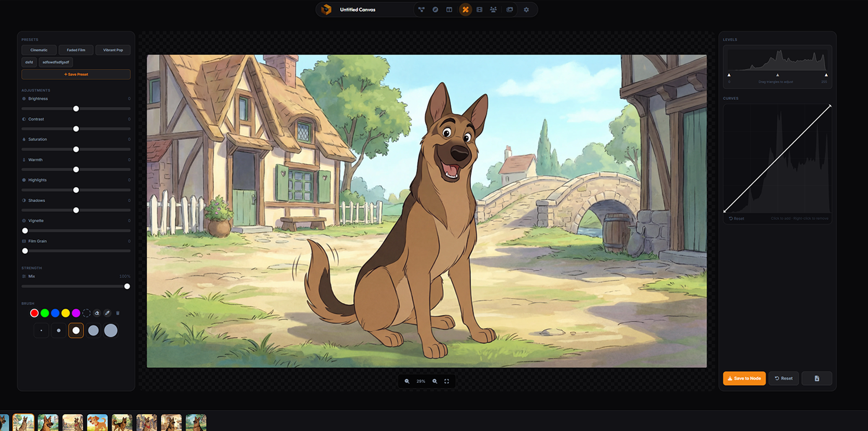Image resolution: width=868 pixels, height=431 pixels.
Task: Open the split-view comparison icon
Action: tap(450, 9)
